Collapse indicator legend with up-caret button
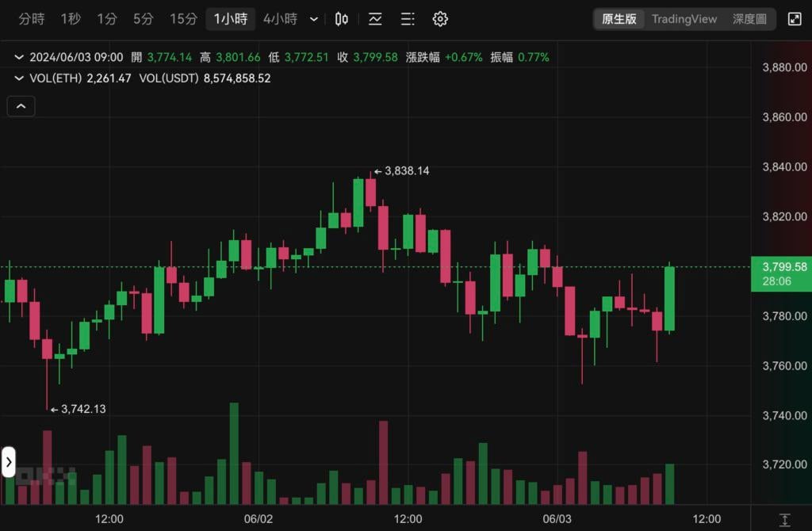Screen dimensions: 812x531 [21, 106]
